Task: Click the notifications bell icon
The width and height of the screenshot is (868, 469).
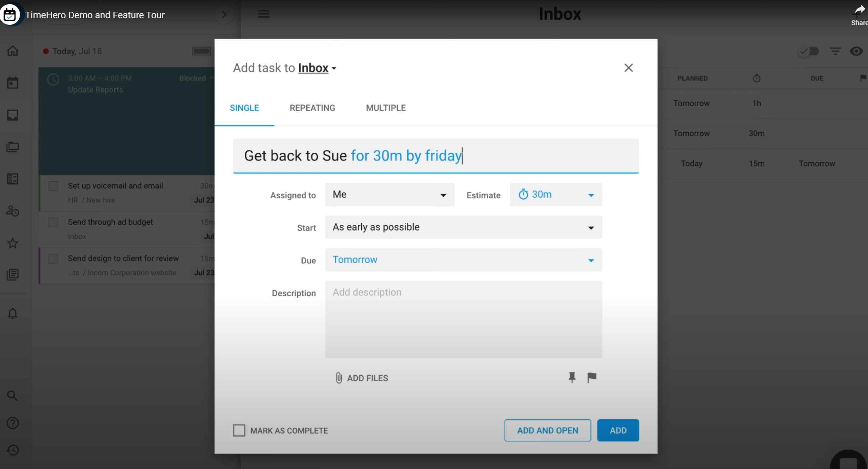Action: (13, 314)
